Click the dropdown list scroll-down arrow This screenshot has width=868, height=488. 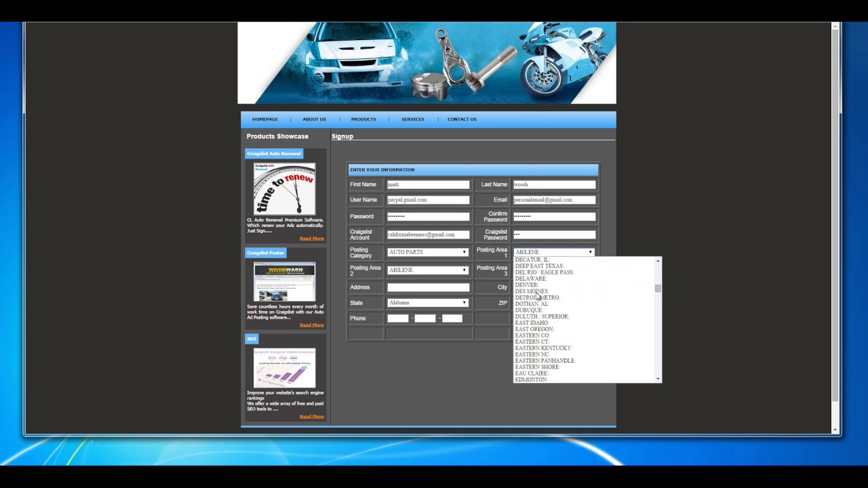[658, 378]
